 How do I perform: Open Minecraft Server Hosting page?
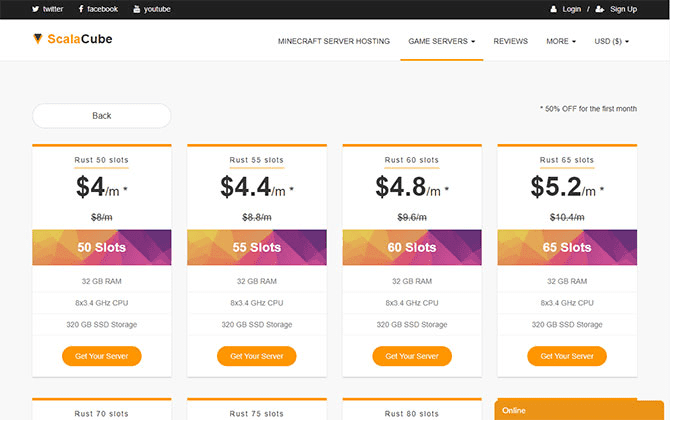[x=334, y=41]
